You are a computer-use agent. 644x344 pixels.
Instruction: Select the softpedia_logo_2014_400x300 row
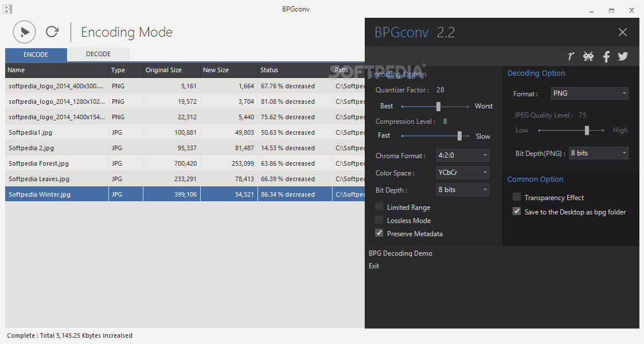point(185,86)
